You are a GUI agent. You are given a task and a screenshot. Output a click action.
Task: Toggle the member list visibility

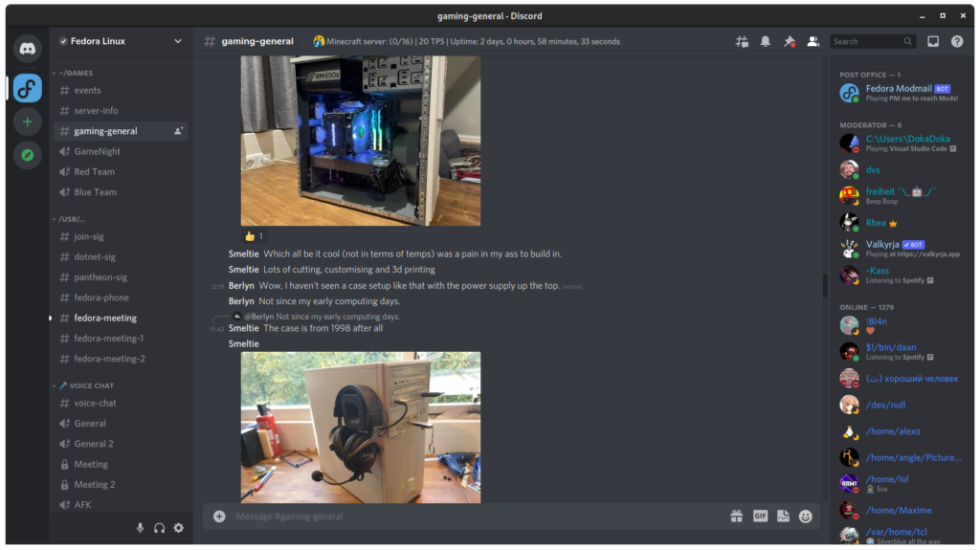813,42
